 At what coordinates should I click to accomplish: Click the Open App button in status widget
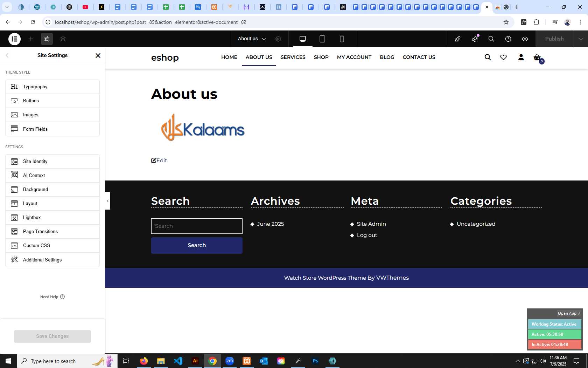point(569,313)
